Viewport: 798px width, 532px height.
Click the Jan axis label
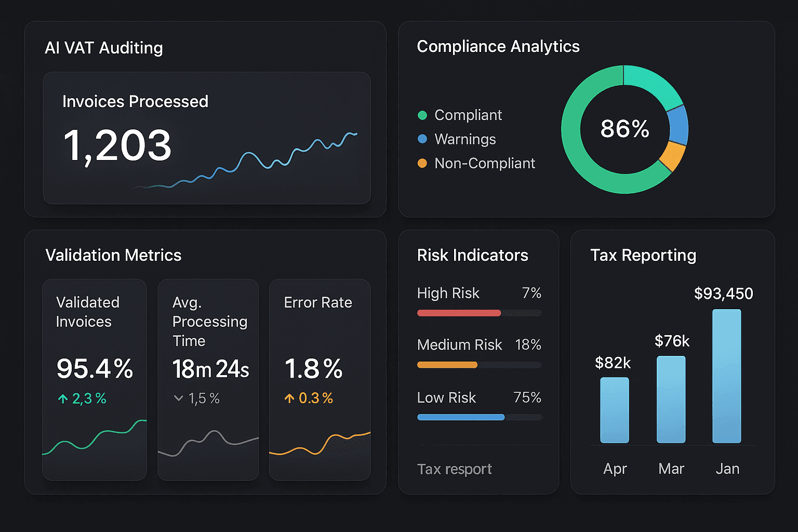(727, 469)
